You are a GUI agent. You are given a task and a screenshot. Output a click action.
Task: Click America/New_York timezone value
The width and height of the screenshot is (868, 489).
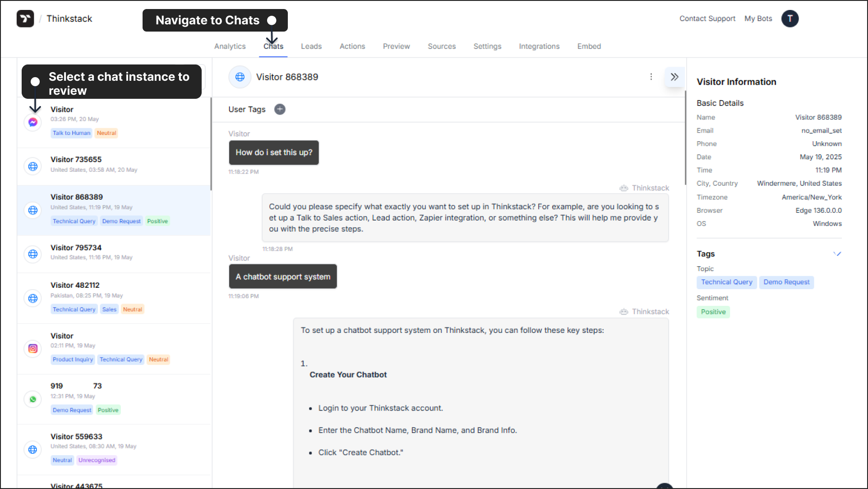pos(812,198)
